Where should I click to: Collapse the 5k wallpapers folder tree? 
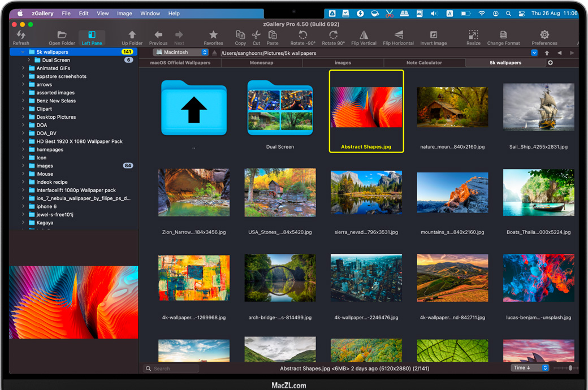coord(23,52)
